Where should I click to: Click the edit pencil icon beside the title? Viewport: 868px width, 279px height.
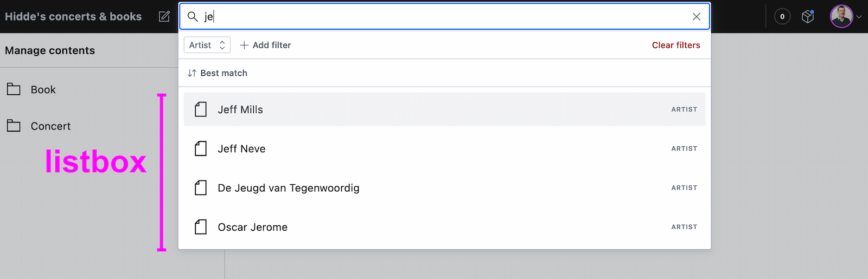coord(164,17)
